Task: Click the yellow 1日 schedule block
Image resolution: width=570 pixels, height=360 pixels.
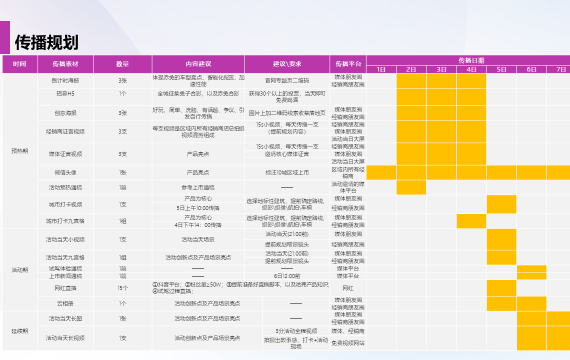Action: pos(381,172)
